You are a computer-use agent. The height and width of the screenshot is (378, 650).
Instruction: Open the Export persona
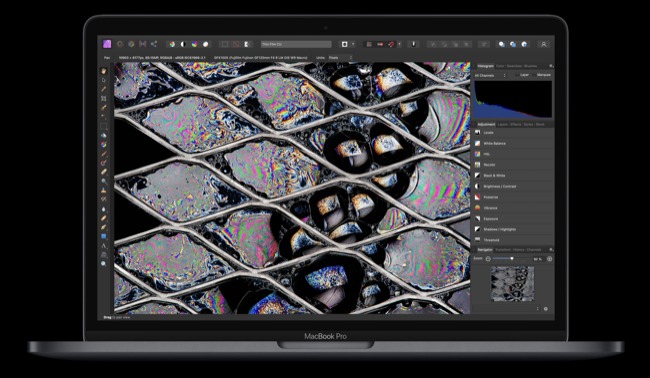(x=154, y=44)
